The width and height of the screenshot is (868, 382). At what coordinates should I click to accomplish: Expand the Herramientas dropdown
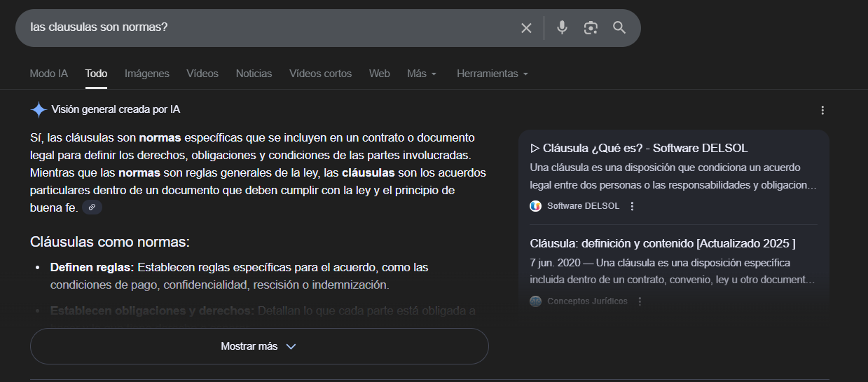[x=492, y=74]
